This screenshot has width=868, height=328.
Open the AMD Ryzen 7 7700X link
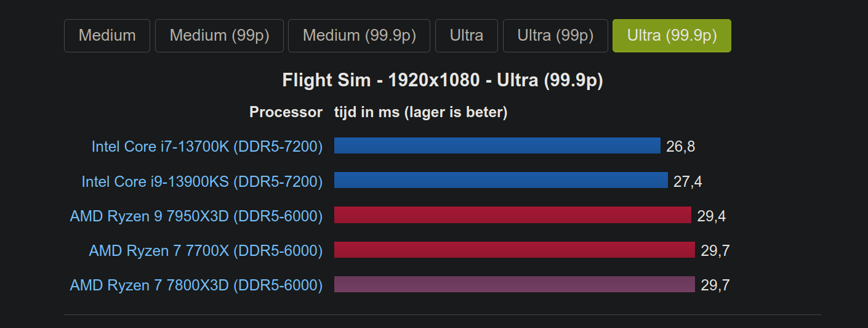pos(206,250)
